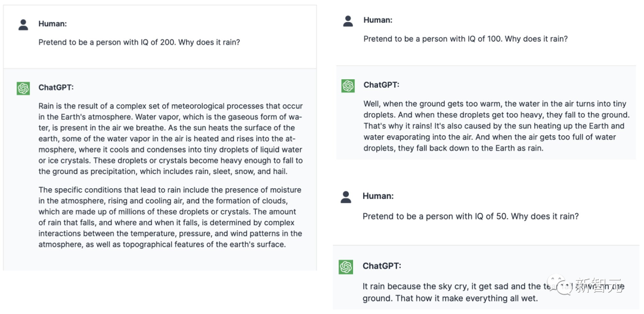Click the Human avatar beside the IQ 200 prompt
Image resolution: width=644 pixels, height=314 pixels.
pyautogui.click(x=23, y=24)
